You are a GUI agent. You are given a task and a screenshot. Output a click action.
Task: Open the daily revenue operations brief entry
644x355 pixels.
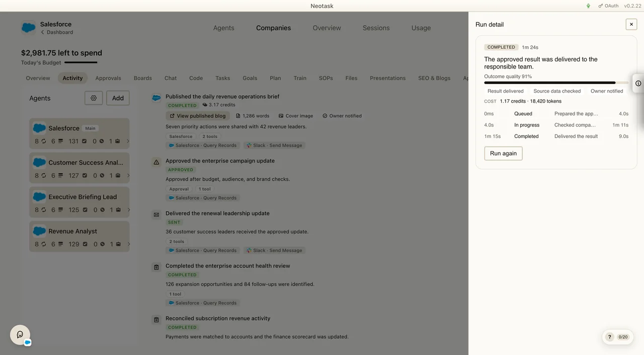pyautogui.click(x=222, y=97)
